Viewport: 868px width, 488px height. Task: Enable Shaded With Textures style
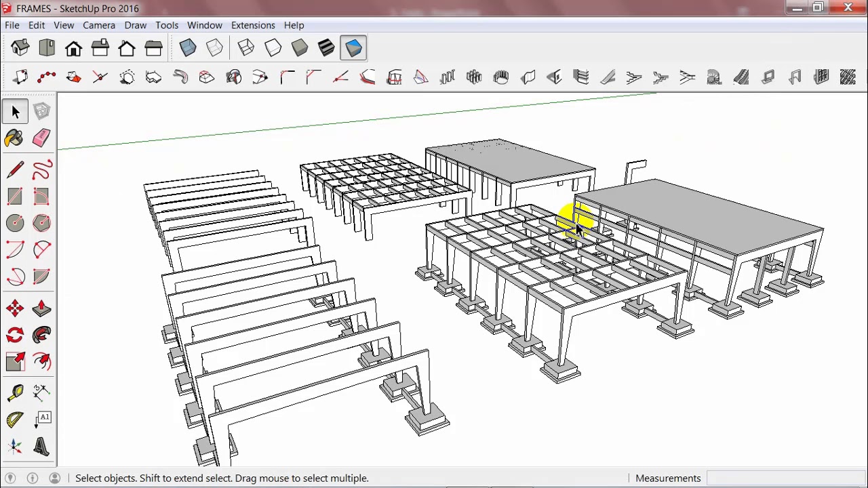pyautogui.click(x=326, y=48)
